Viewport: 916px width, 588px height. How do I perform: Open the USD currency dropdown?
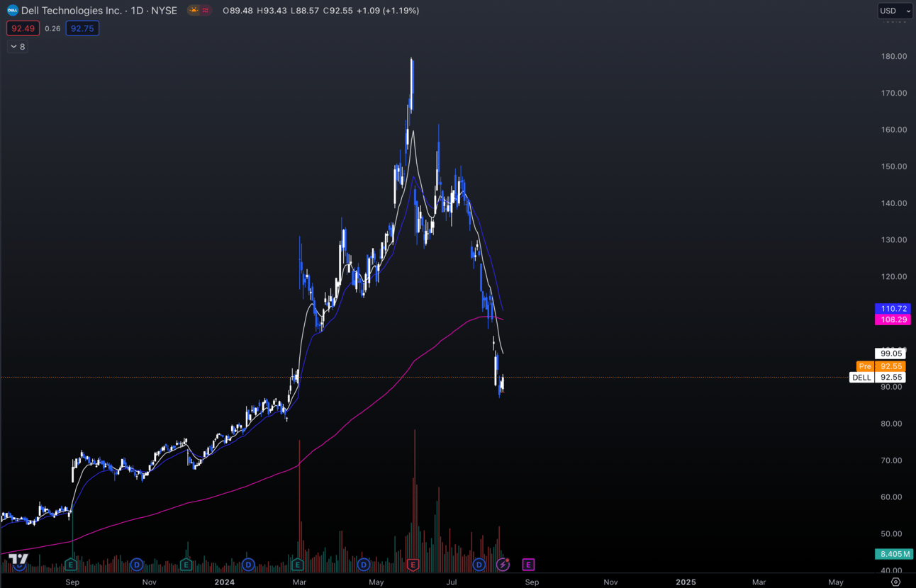895,11
